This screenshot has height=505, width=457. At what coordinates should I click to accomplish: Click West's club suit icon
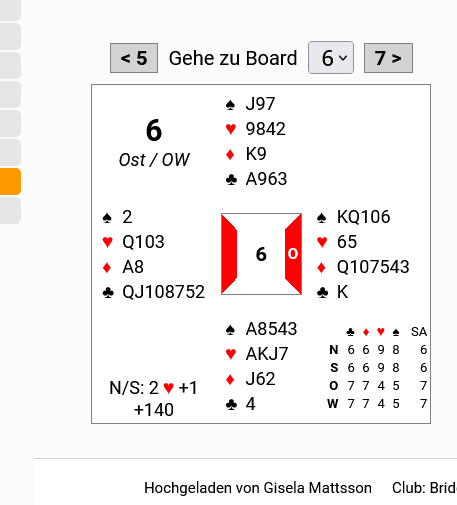pyautogui.click(x=108, y=293)
